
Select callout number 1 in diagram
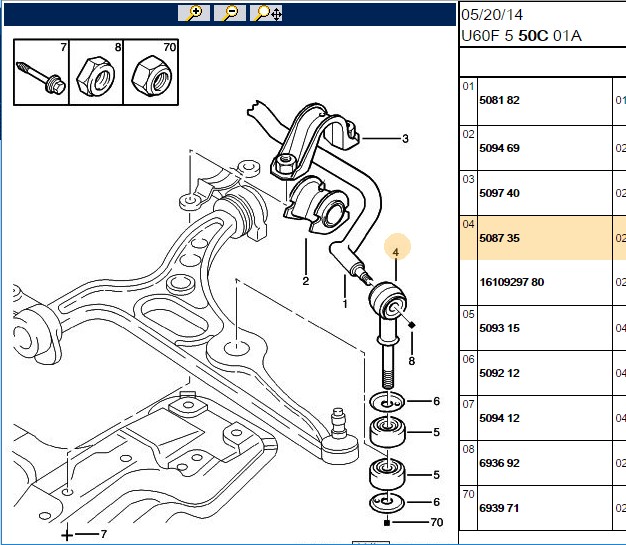(x=345, y=304)
